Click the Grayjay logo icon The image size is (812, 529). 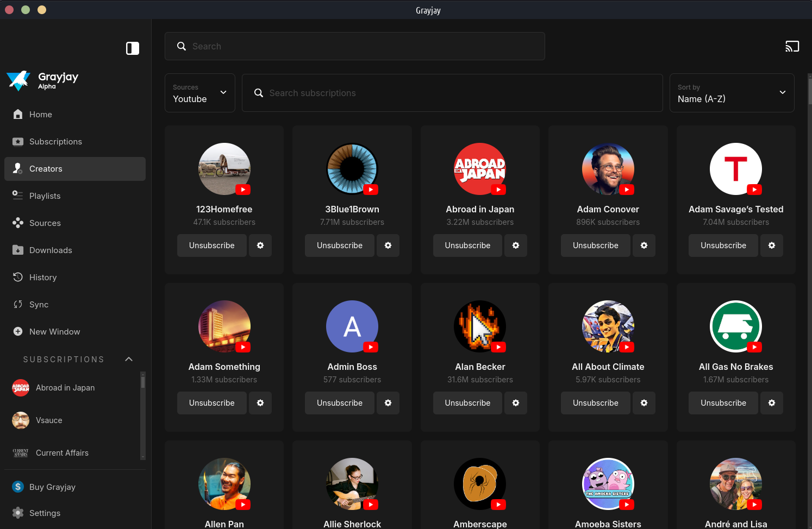[x=18, y=80]
